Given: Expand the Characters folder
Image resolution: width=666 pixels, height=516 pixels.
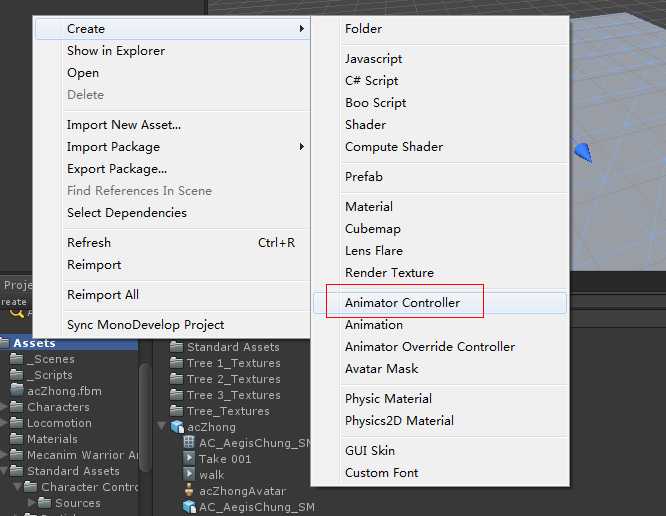Looking at the screenshot, I should 3,407.
